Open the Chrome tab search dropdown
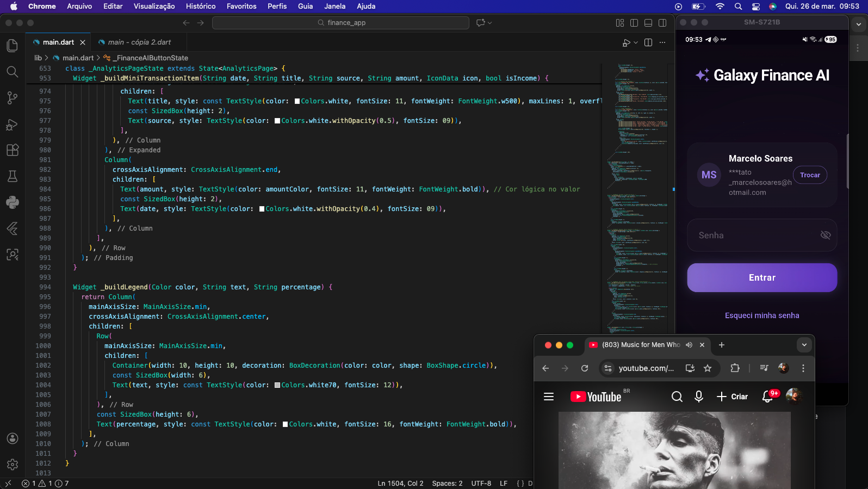Viewport: 868px width, 489px height. tap(804, 345)
